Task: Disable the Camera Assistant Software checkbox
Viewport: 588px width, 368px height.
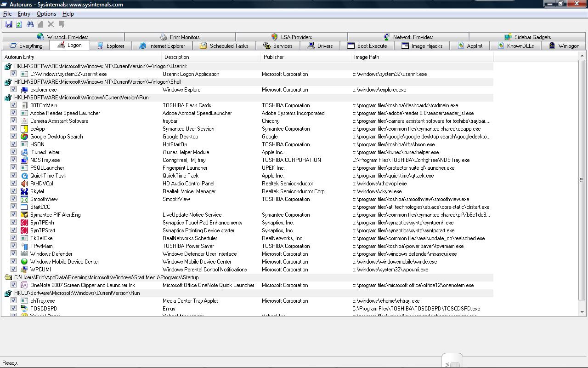Action: click(13, 121)
